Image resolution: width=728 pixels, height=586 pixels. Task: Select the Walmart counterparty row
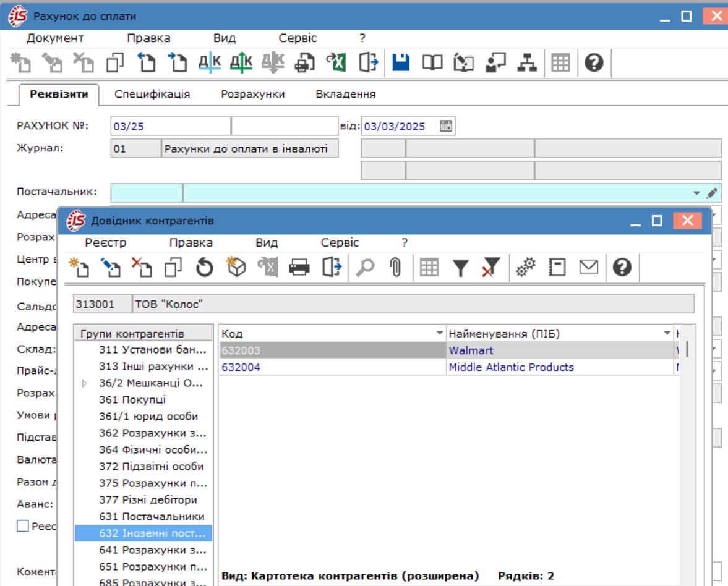tap(448, 350)
